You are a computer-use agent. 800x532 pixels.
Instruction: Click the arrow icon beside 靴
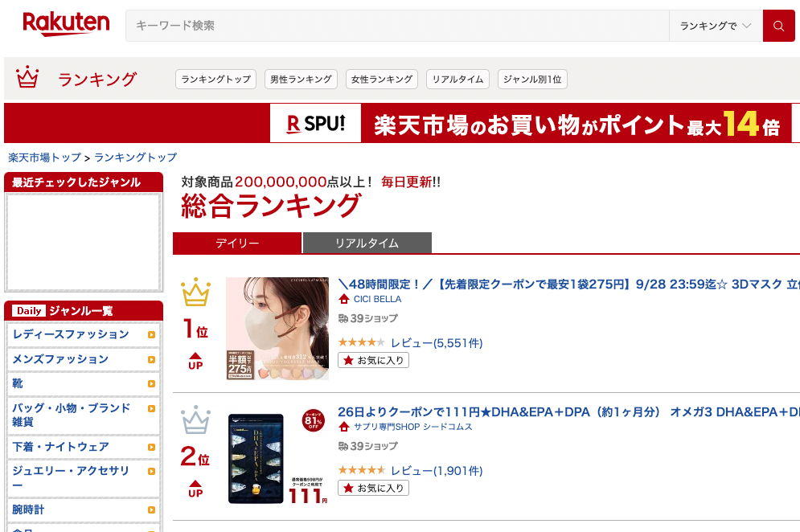(151, 383)
